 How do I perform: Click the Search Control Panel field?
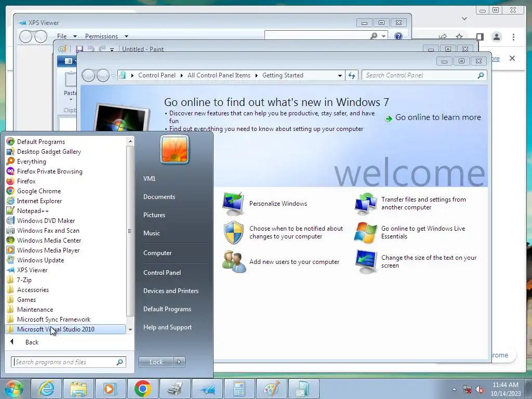point(424,75)
